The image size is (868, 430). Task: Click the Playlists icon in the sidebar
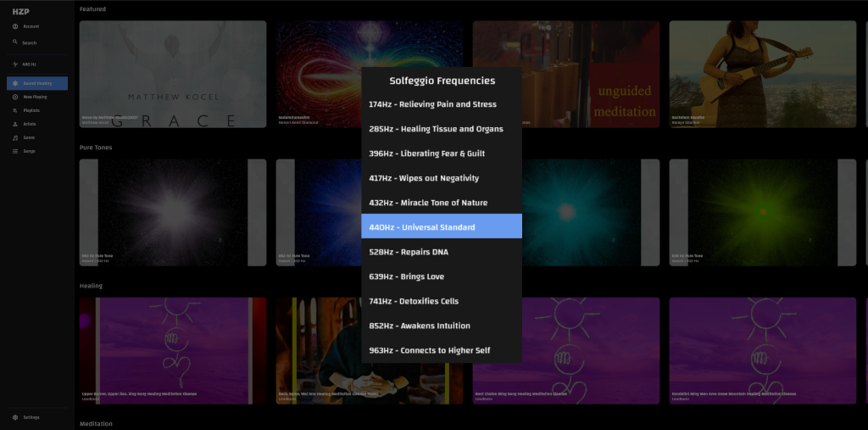15,110
